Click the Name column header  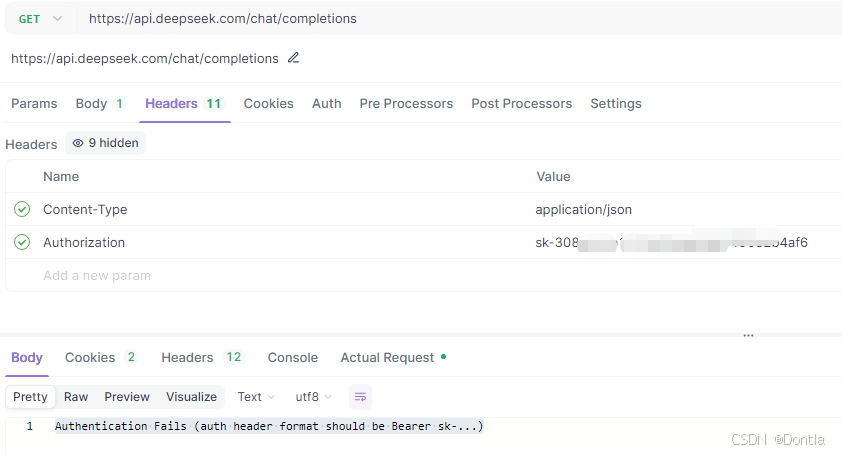coord(61,176)
